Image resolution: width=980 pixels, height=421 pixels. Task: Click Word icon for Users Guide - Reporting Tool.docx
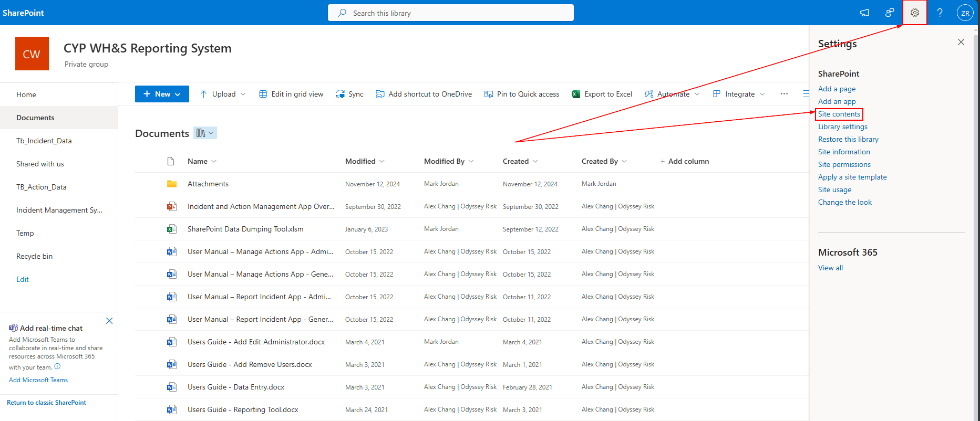point(171,409)
